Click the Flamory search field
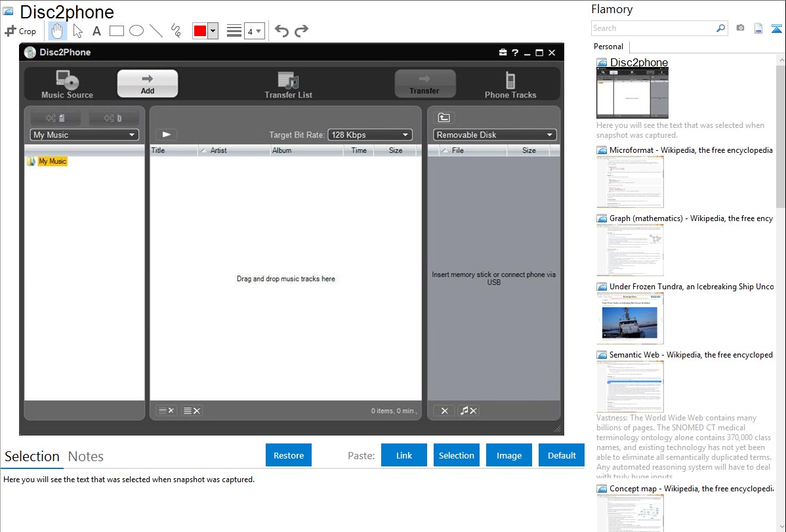This screenshot has height=532, width=786. click(x=653, y=29)
